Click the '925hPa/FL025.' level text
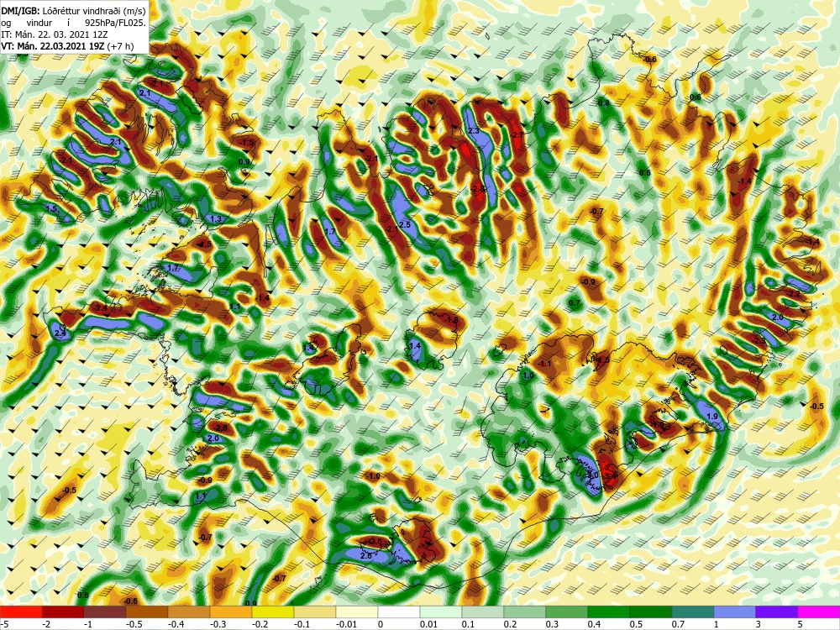The height and width of the screenshot is (630, 840). point(115,23)
